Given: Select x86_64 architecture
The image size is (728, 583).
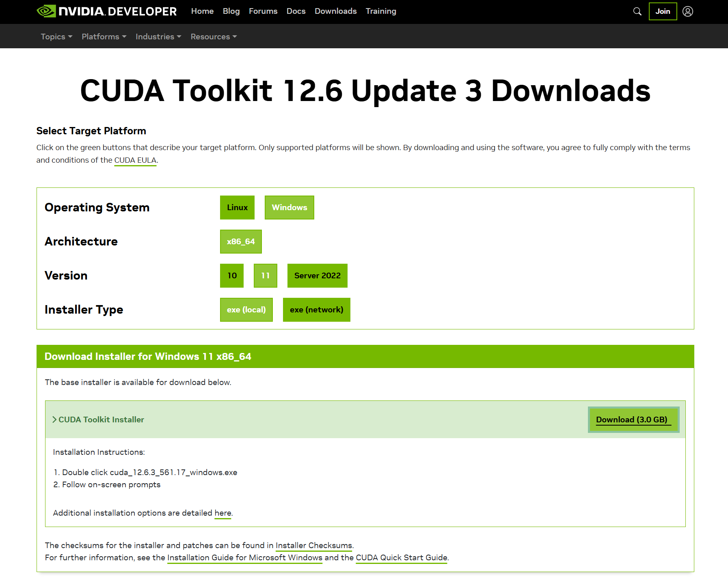Looking at the screenshot, I should coord(241,241).
